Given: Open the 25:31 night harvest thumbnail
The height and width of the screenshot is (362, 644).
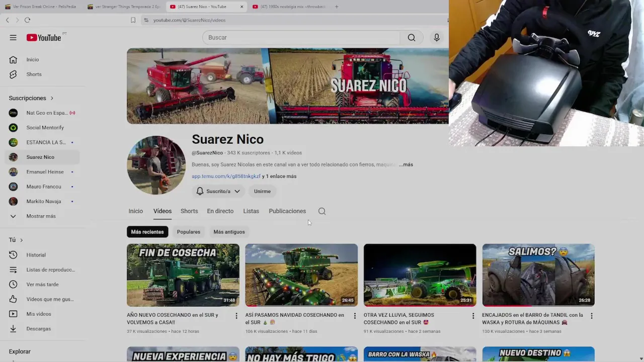Looking at the screenshot, I should pos(420,275).
